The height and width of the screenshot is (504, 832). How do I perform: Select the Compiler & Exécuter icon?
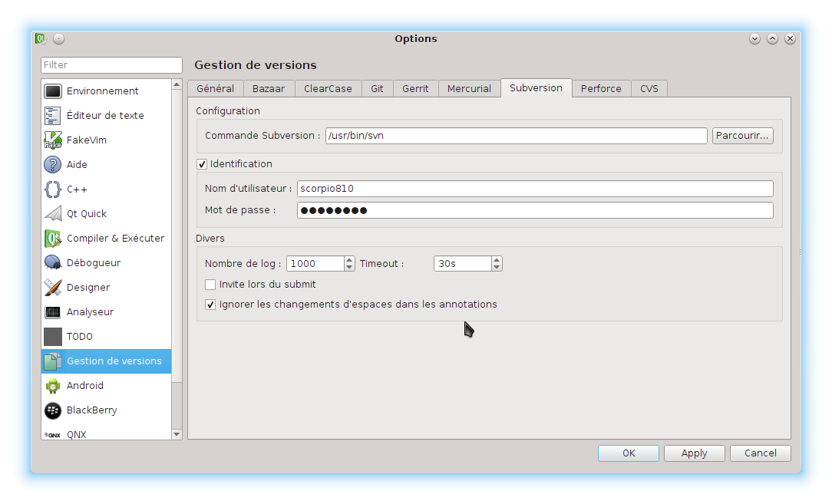coord(52,239)
